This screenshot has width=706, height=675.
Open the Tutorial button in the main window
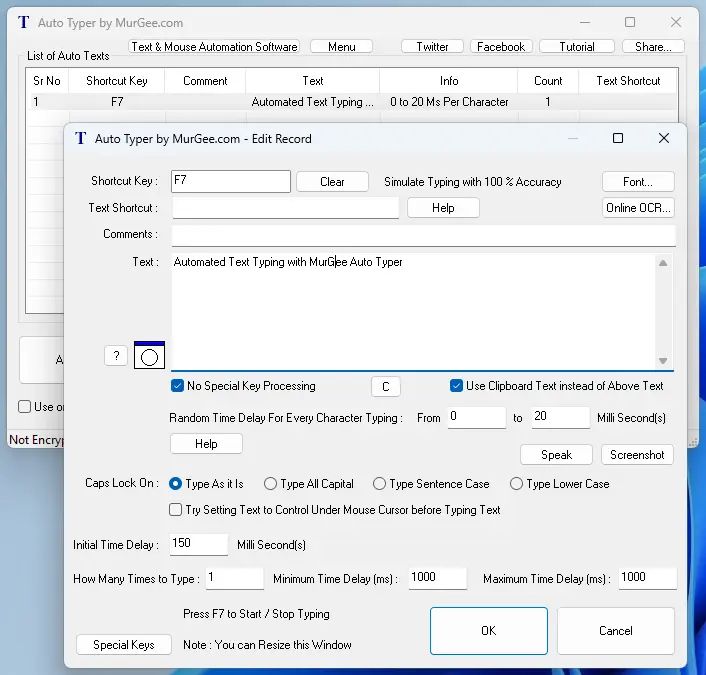point(577,47)
